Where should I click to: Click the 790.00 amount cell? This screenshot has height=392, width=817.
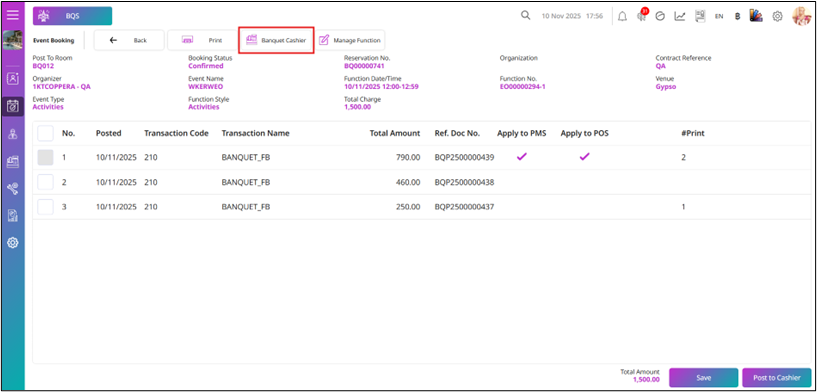tap(407, 157)
